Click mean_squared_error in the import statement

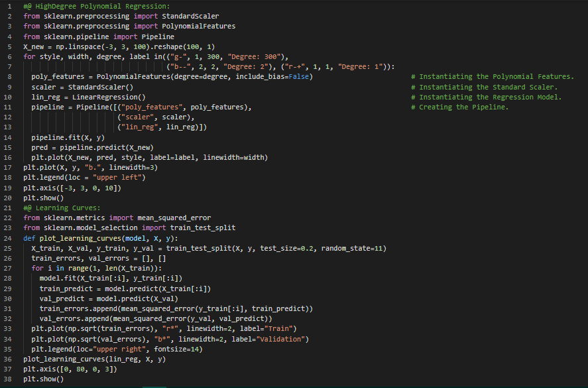[174, 218]
